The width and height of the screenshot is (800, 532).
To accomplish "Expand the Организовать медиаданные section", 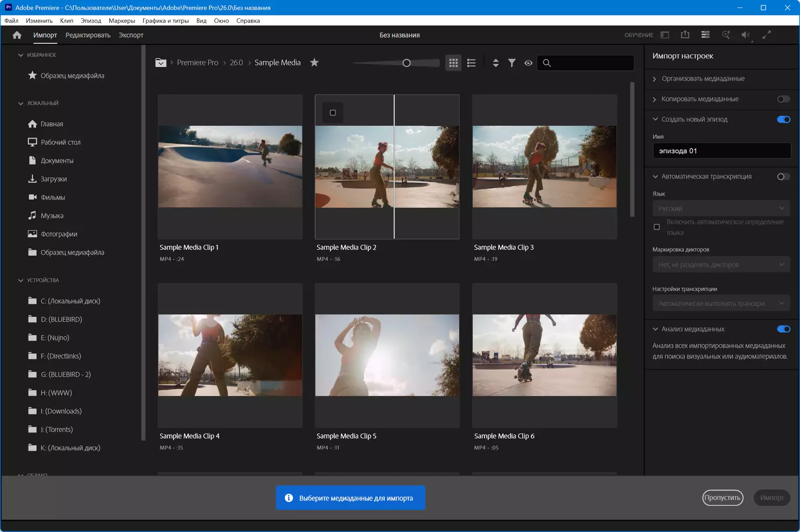I will 655,79.
